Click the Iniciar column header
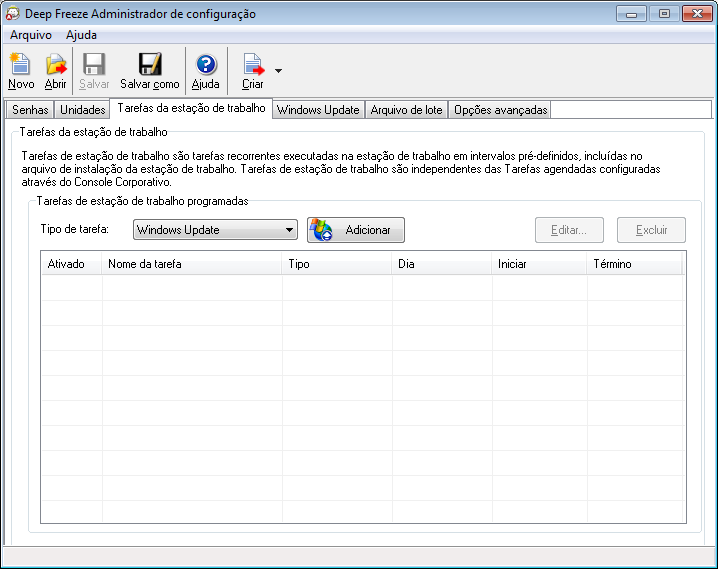Image resolution: width=718 pixels, height=569 pixels. (539, 264)
